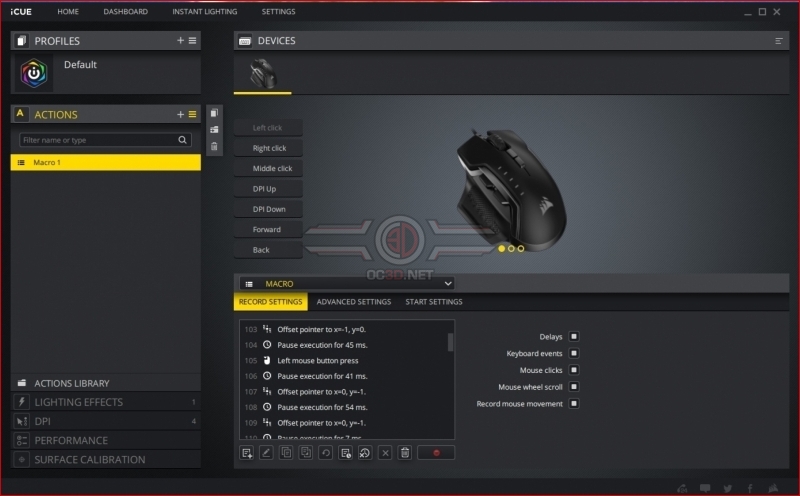800x496 pixels.
Task: Select the Right click mouse button
Action: 268,148
